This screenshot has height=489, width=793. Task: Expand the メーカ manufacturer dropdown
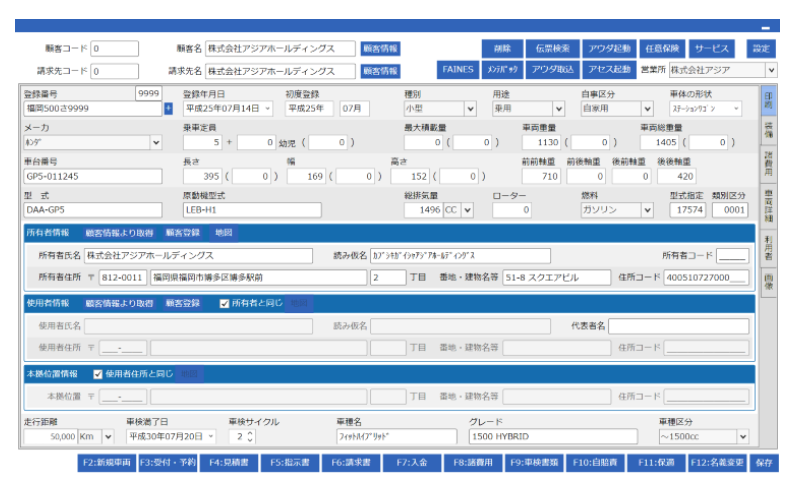coord(155,142)
